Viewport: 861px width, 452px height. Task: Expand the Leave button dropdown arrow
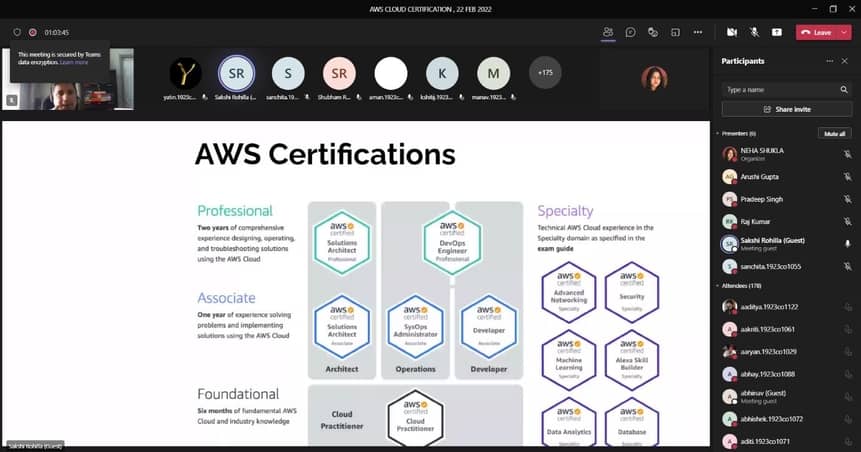[843, 32]
